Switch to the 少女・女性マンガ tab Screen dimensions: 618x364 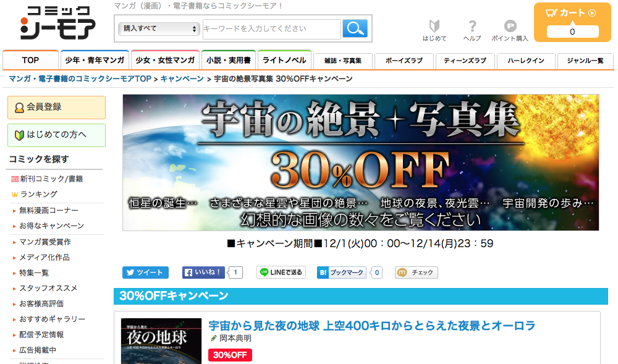pyautogui.click(x=165, y=60)
